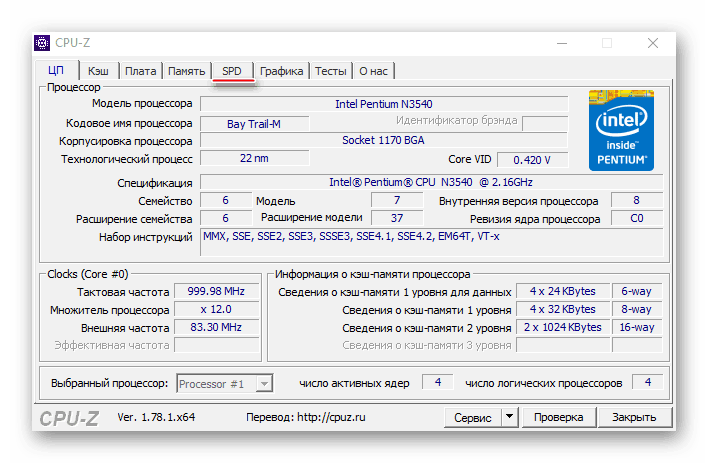Expand the Сервис dropdown arrow
The width and height of the screenshot is (708, 463).
509,416
